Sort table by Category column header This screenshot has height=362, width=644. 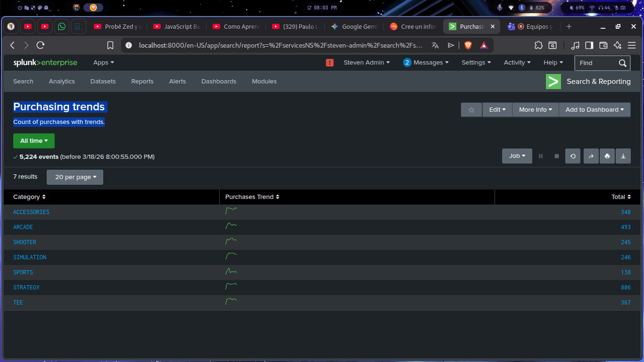[x=29, y=197]
